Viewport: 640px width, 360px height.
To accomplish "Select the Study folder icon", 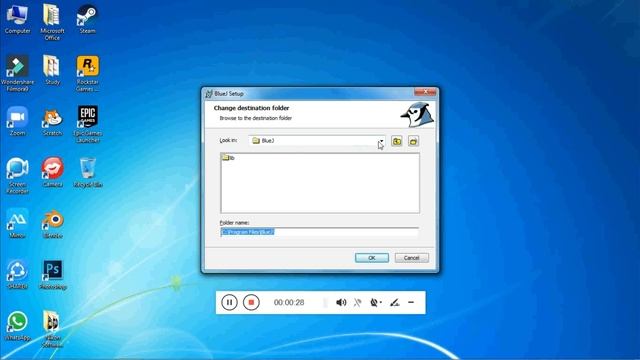I will pos(52,70).
